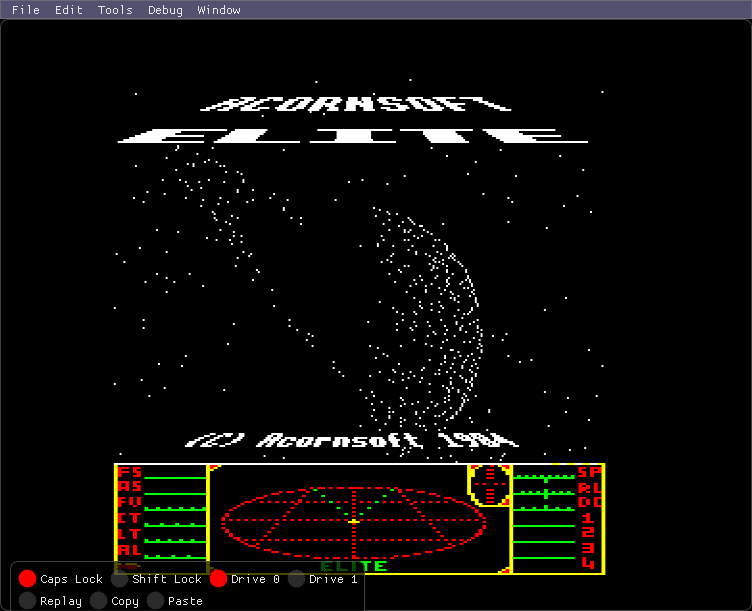Click the LT laser temperature gauge
Viewport: 752px width, 611px height.
click(175, 541)
